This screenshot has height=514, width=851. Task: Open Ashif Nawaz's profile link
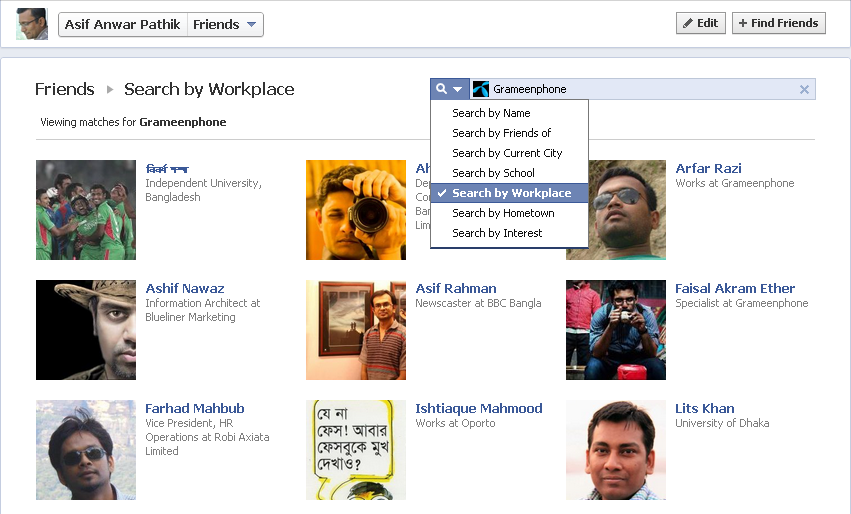pyautogui.click(x=185, y=288)
